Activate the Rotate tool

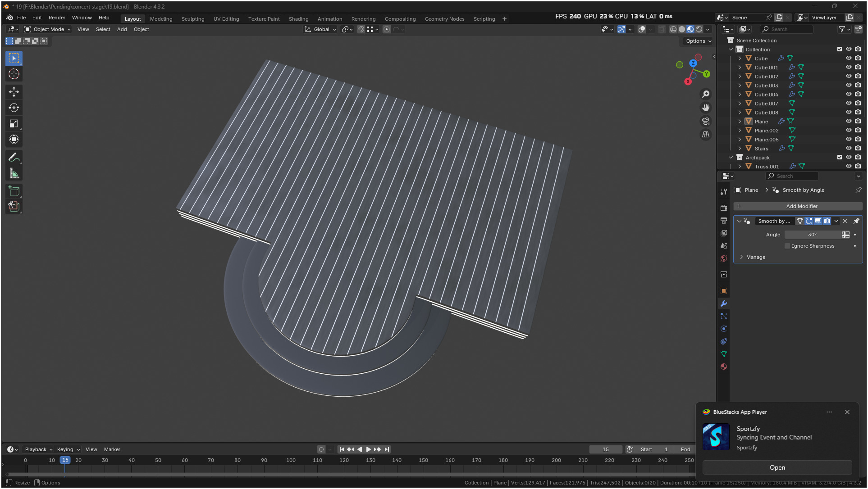point(14,108)
